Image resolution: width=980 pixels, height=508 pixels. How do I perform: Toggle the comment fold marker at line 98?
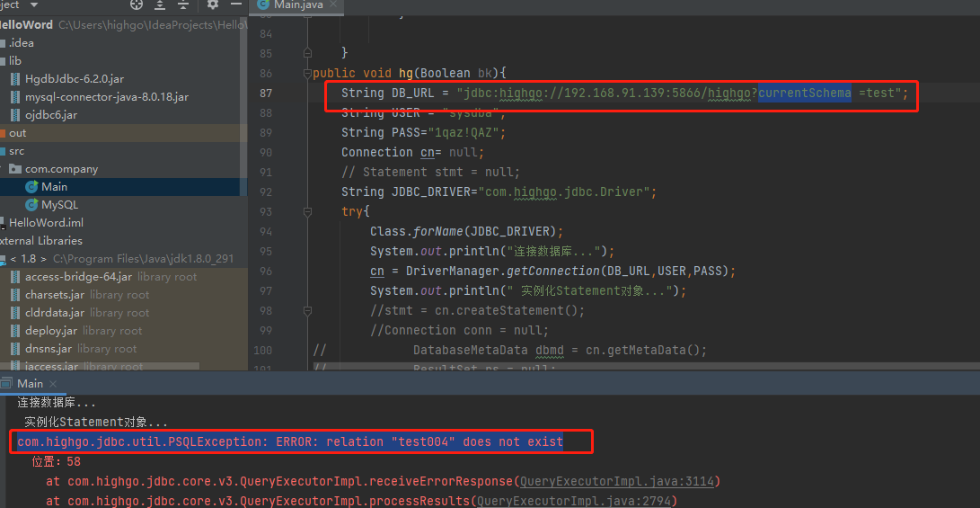[307, 310]
